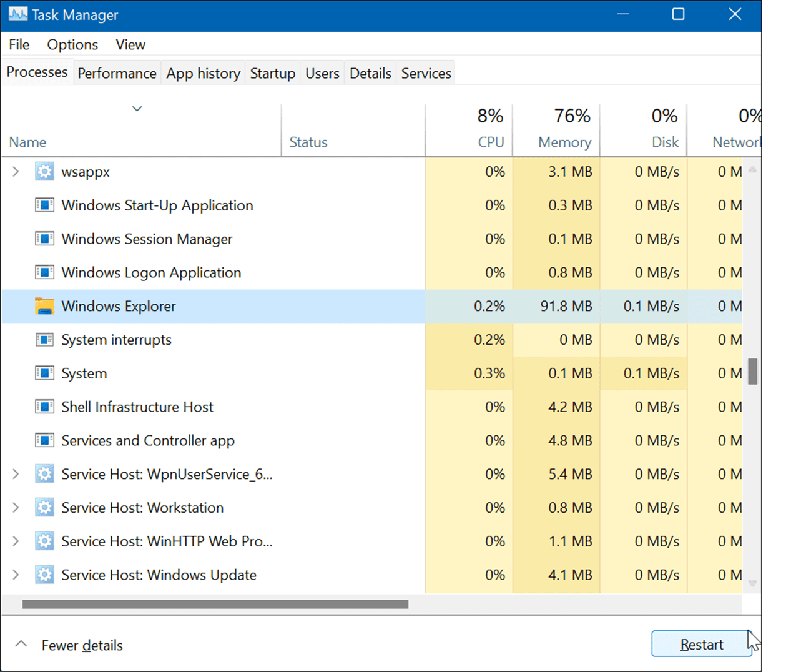Screen dimensions: 786x672
Task: Open the View menu
Action: (x=130, y=44)
